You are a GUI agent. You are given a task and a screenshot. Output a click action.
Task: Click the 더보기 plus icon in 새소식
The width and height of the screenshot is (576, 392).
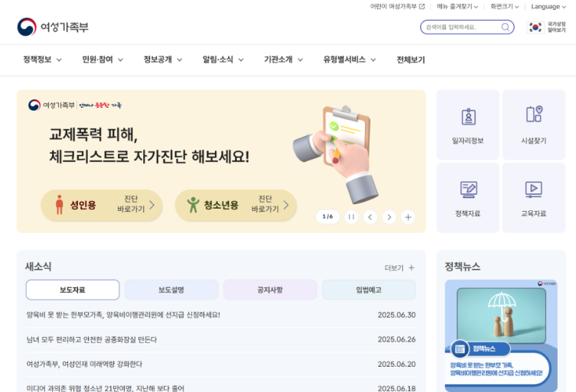coord(412,267)
